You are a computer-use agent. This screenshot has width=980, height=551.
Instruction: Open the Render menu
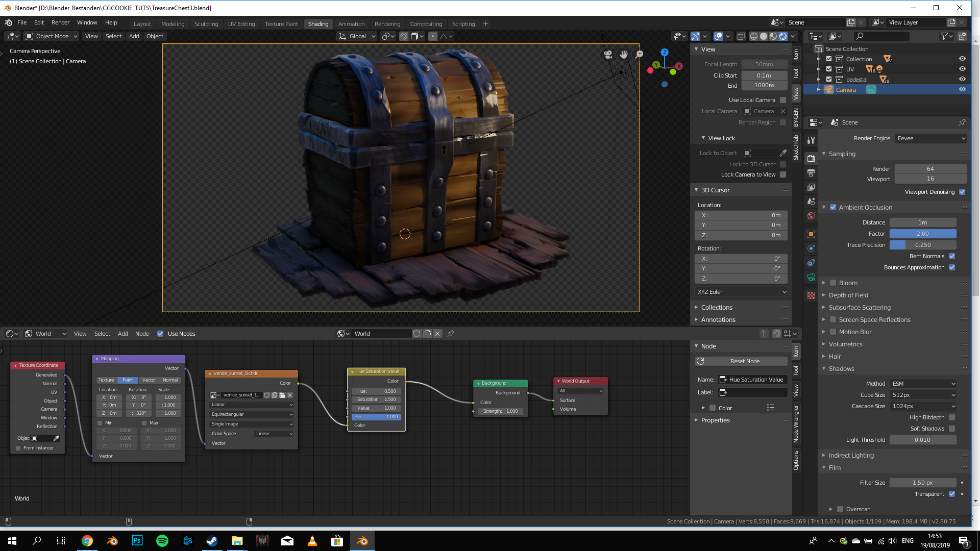pos(60,22)
